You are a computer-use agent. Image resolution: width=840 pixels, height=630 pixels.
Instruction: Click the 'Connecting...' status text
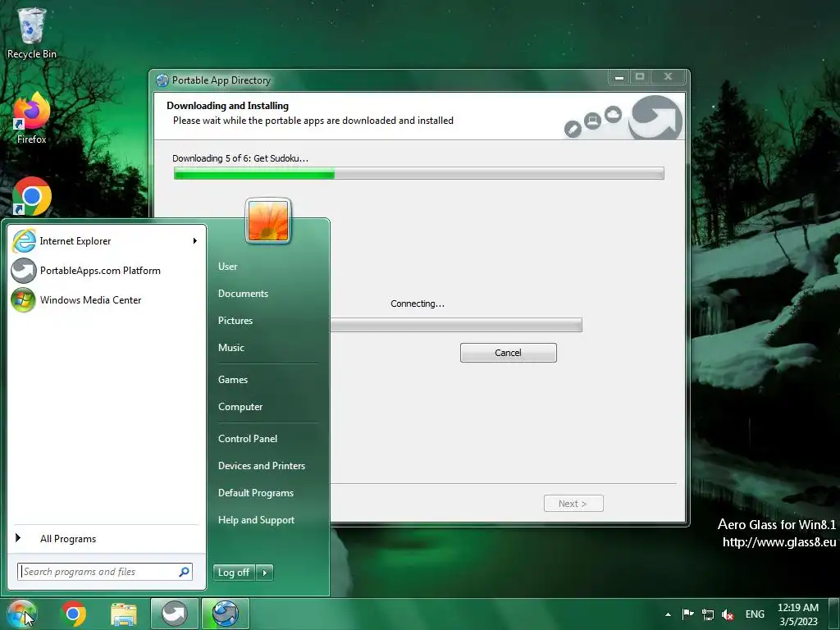(418, 304)
